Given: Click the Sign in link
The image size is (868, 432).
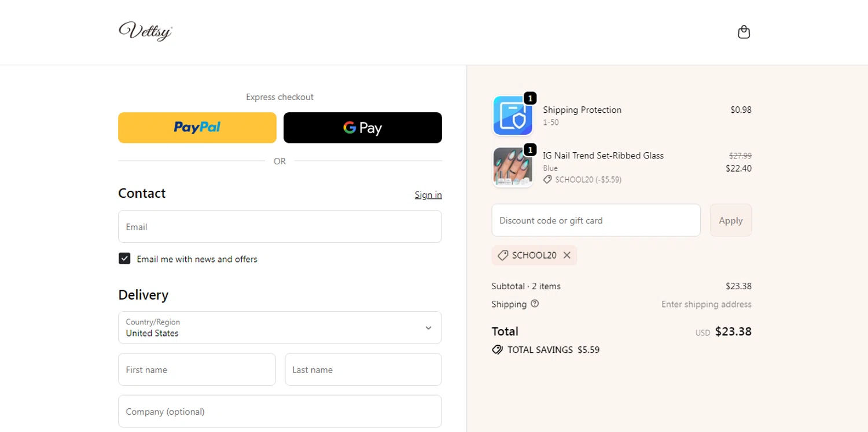Looking at the screenshot, I should tap(428, 195).
